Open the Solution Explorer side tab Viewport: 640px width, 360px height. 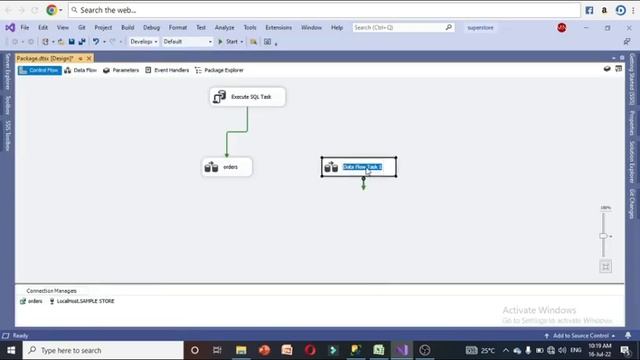[x=632, y=162]
